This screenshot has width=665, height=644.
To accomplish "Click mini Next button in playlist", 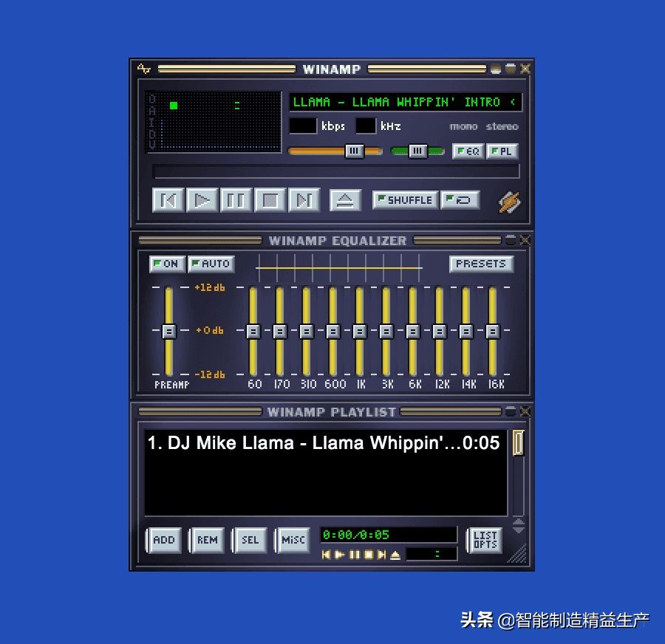I will pyautogui.click(x=382, y=554).
